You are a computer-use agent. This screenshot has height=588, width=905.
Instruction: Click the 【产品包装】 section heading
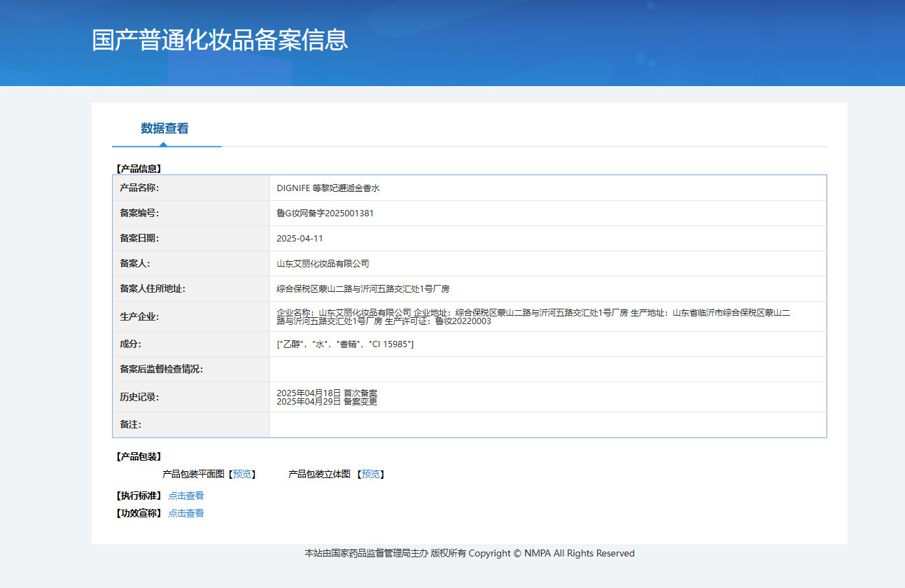coord(139,456)
